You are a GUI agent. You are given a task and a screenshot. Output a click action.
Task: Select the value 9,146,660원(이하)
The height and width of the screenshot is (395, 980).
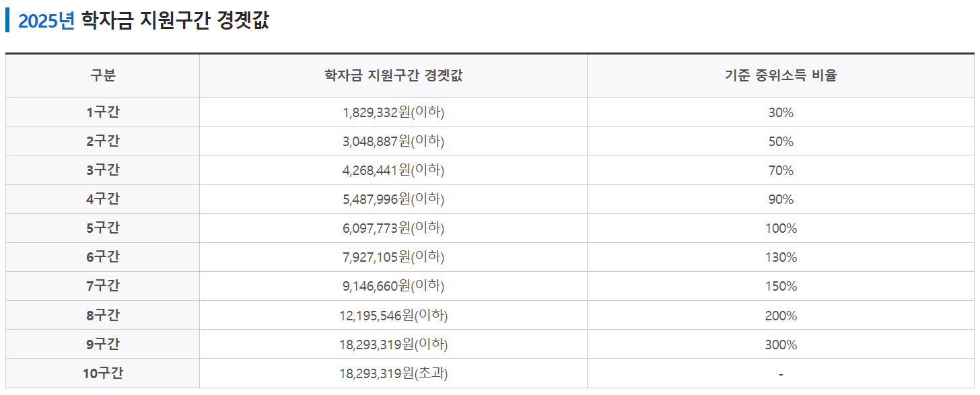[393, 286]
